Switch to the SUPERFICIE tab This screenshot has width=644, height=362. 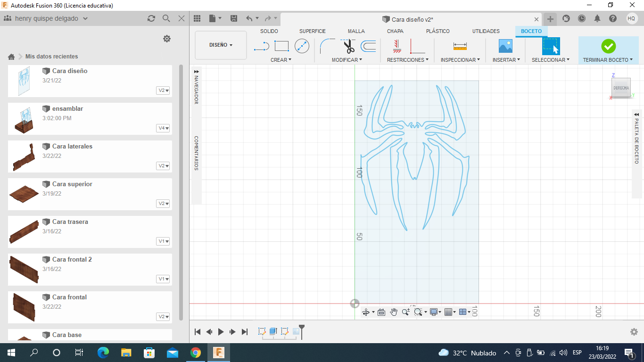[313, 31]
